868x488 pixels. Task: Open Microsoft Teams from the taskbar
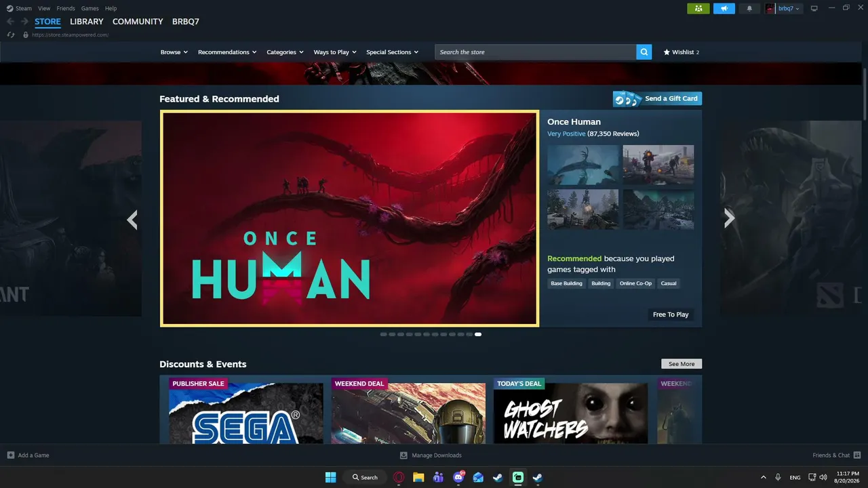(438, 477)
